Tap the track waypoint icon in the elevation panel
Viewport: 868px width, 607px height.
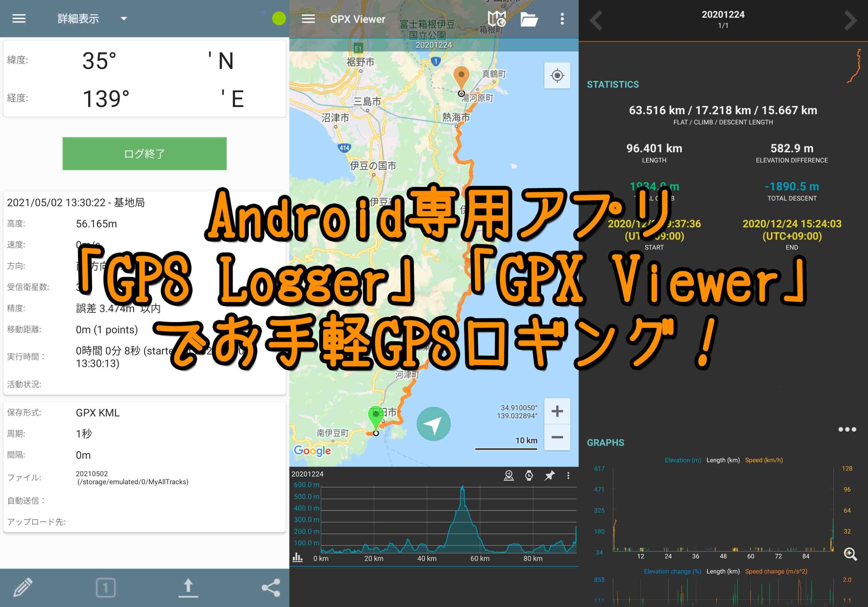(x=509, y=475)
